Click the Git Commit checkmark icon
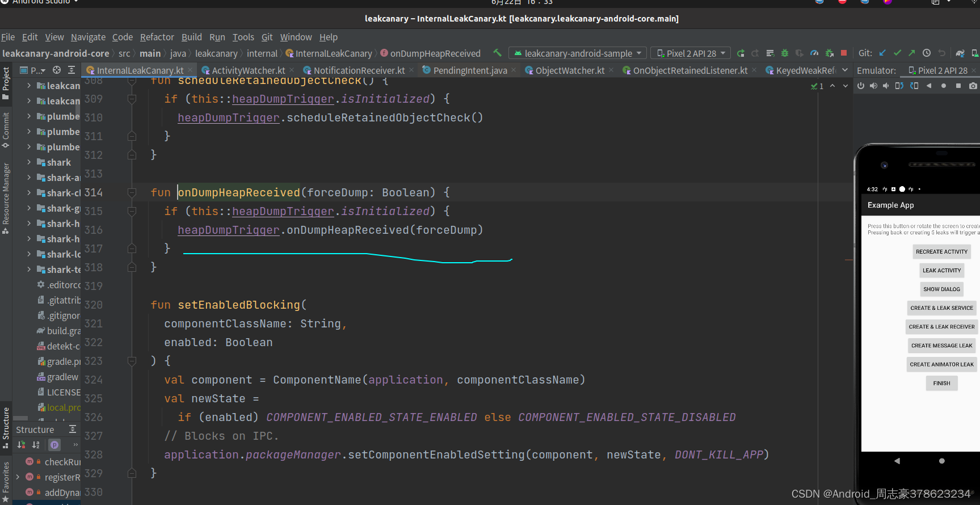This screenshot has width=980, height=505. pos(897,53)
